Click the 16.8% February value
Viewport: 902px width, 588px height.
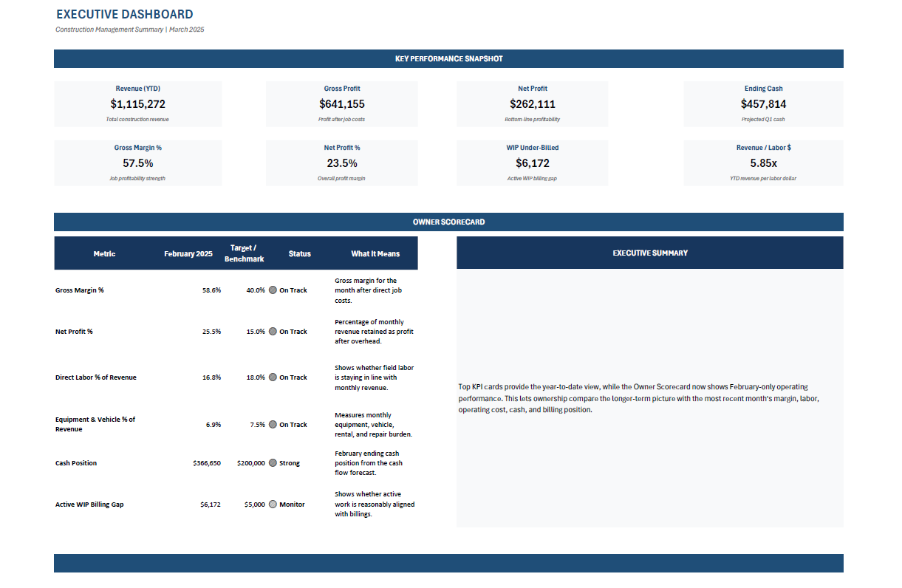coord(211,377)
